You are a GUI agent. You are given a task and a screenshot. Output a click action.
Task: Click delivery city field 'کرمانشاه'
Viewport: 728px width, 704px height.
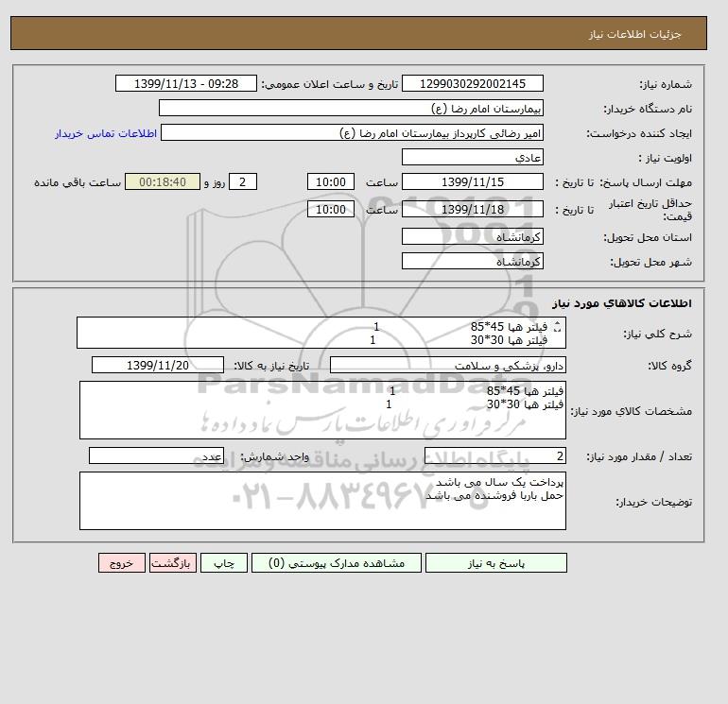click(x=472, y=261)
